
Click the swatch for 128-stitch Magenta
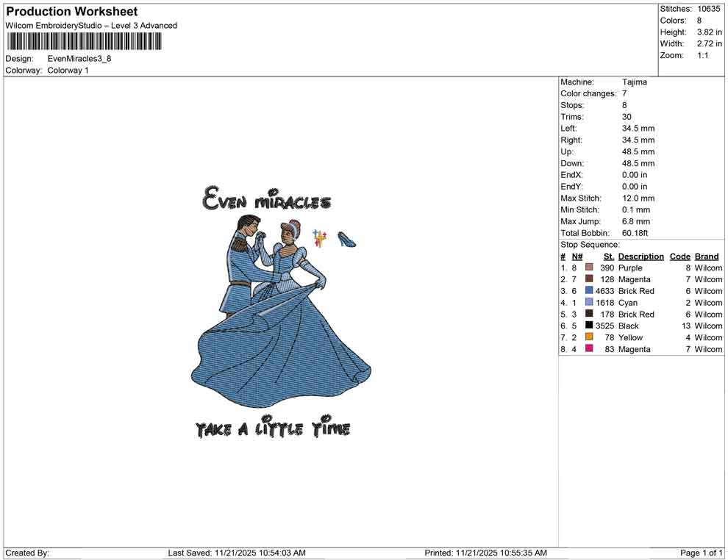(589, 279)
